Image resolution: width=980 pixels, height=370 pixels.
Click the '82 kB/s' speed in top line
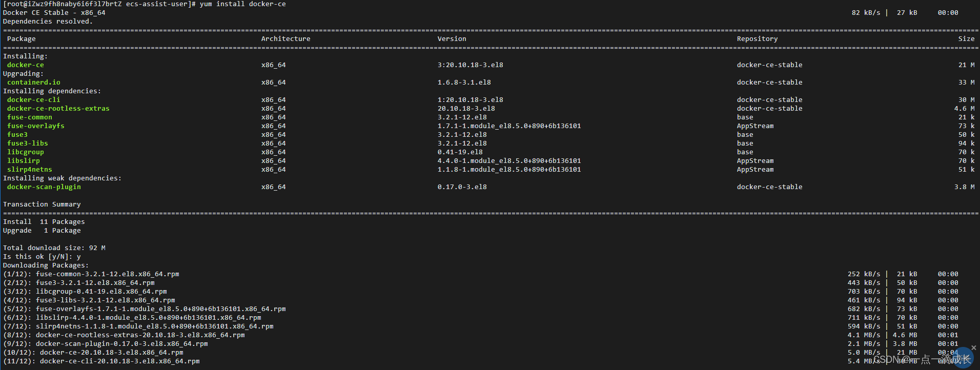tap(866, 13)
